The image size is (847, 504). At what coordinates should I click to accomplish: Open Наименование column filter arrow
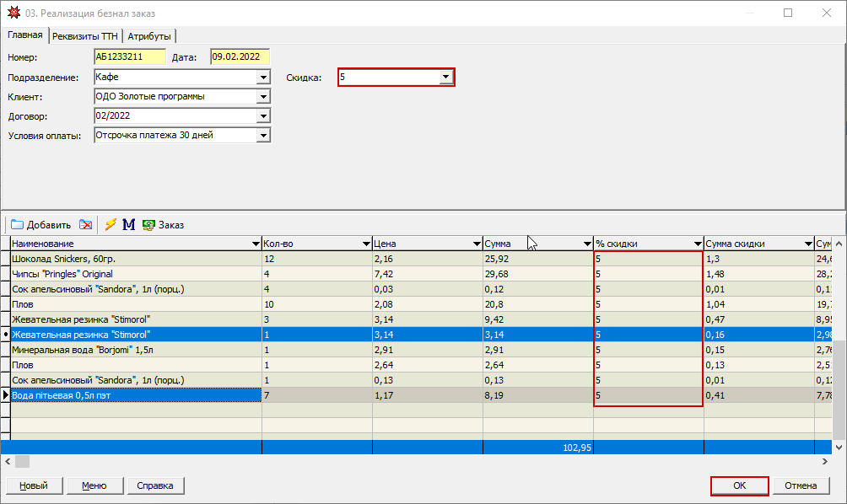click(256, 244)
